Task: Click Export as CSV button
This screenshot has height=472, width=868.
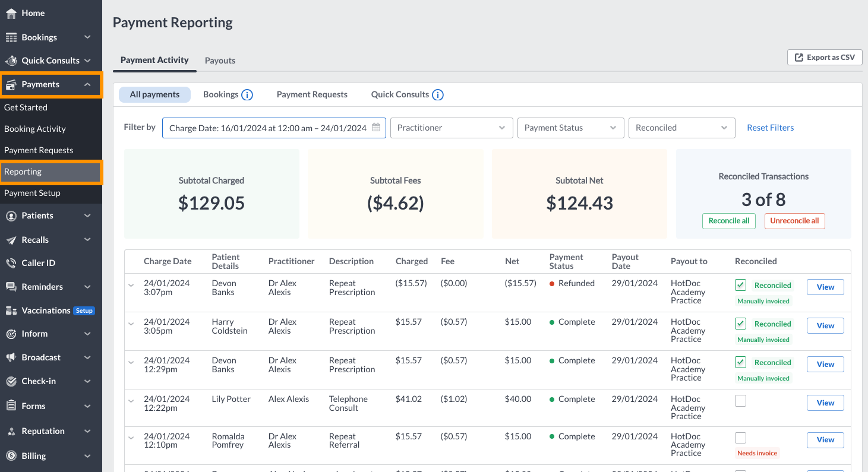Action: (825, 58)
